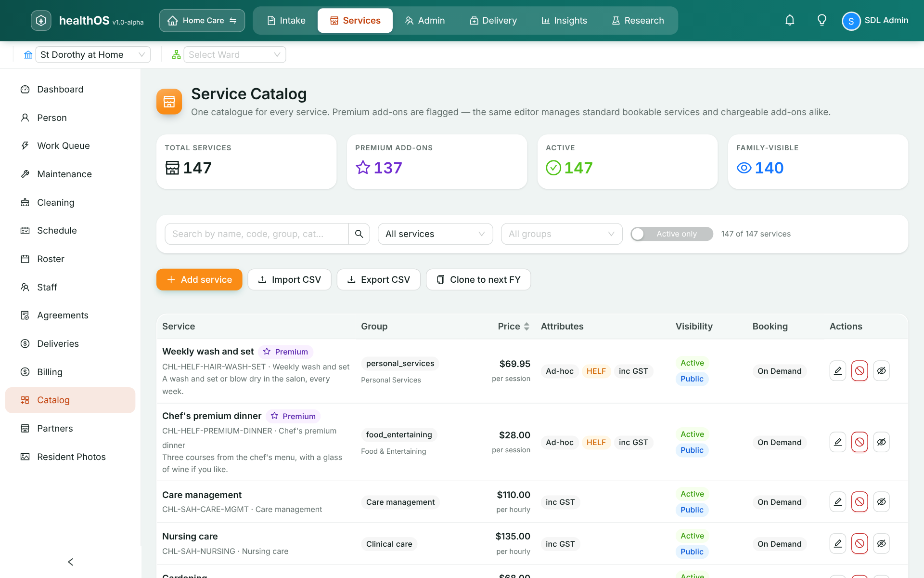Open the St Dorothy at Home facility dropdown
This screenshot has width=924, height=578.
[x=93, y=54]
